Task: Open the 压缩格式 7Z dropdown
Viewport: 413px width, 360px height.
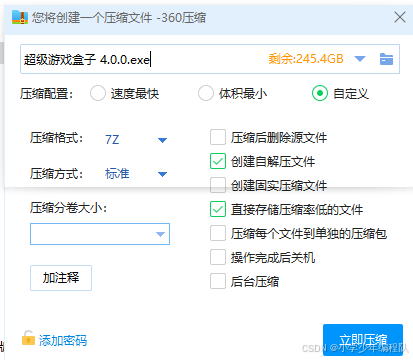Action: coord(162,140)
